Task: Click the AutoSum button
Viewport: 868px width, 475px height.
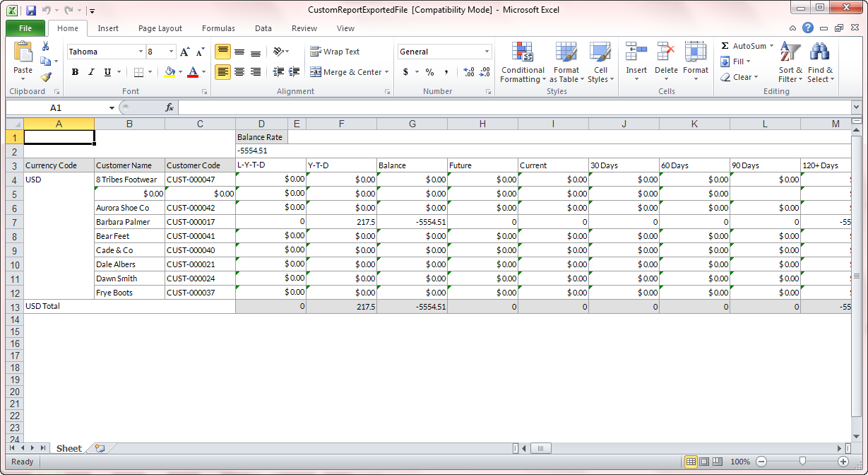Action: click(743, 46)
